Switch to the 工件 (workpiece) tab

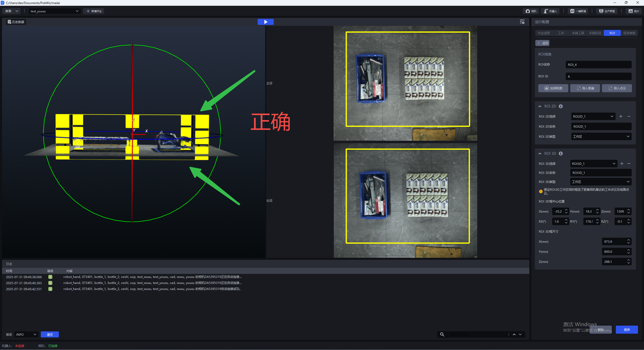tap(561, 33)
